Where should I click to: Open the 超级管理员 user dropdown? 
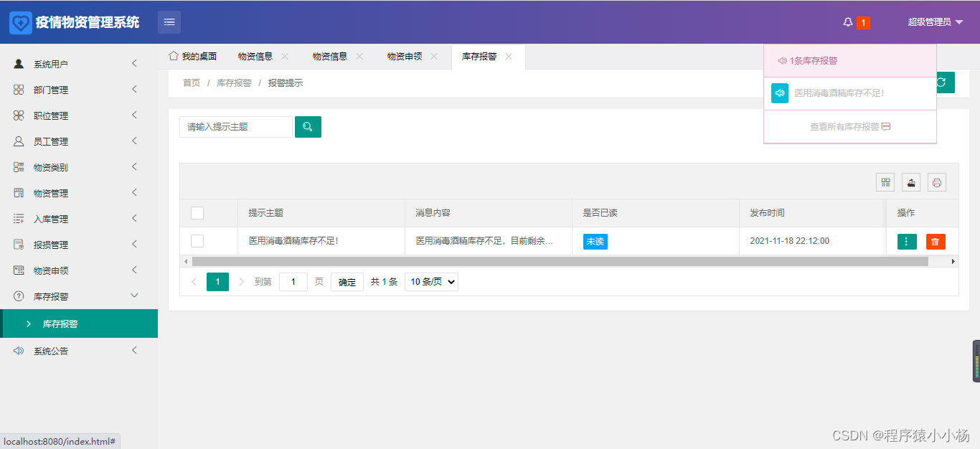pos(936,22)
